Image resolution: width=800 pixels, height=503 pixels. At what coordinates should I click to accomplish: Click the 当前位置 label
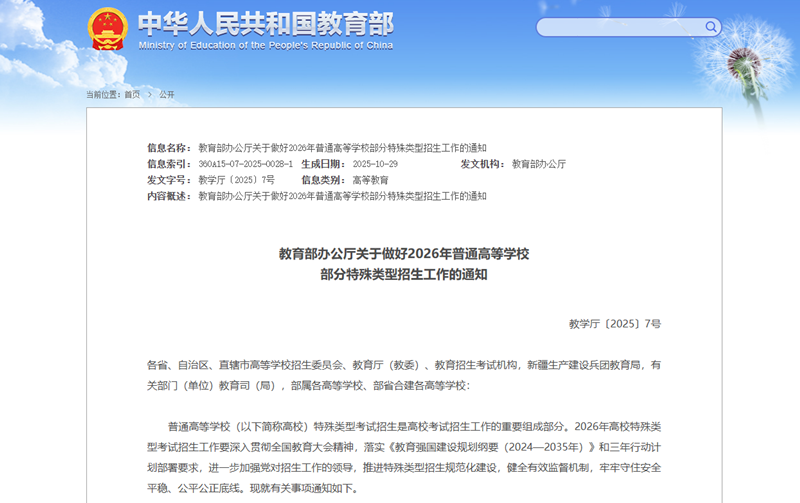coord(102,94)
